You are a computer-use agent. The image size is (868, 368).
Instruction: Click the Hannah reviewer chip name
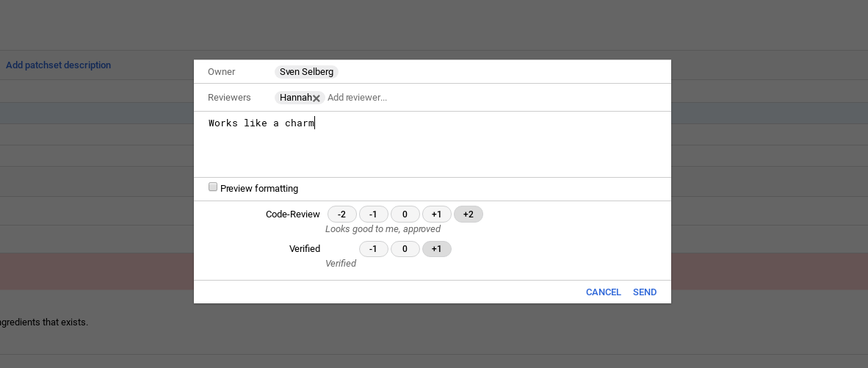tap(295, 98)
